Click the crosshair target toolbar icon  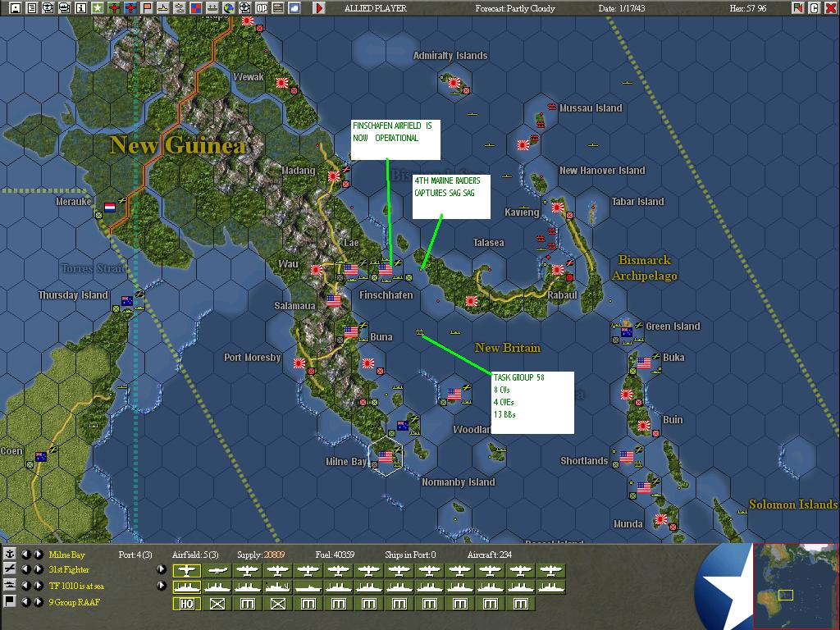pyautogui.click(x=244, y=7)
